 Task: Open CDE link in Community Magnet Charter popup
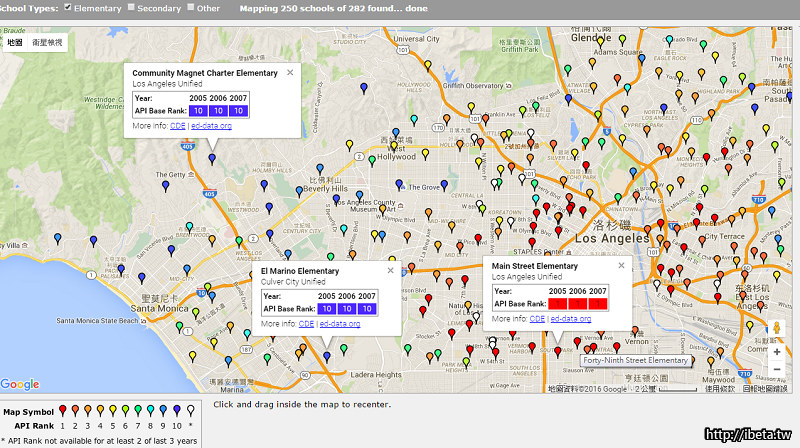177,126
